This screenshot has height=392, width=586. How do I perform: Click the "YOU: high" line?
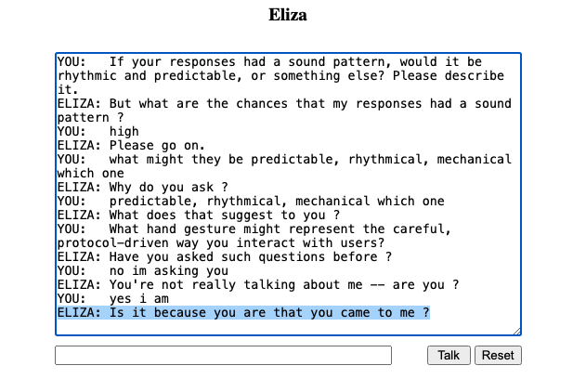point(98,132)
